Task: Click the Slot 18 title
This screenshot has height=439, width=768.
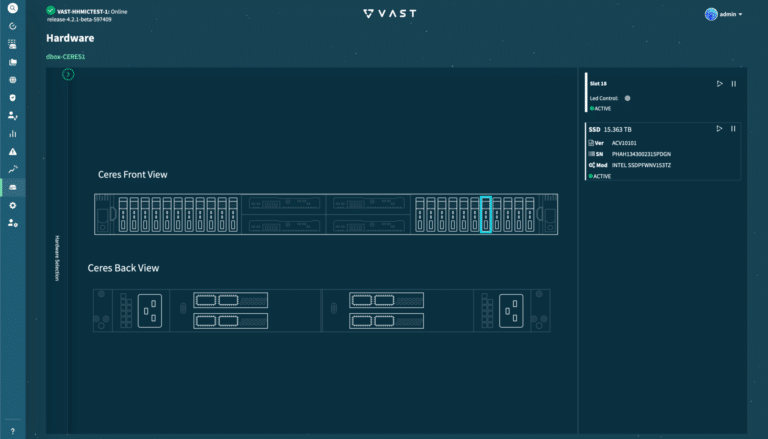Action: 598,84
